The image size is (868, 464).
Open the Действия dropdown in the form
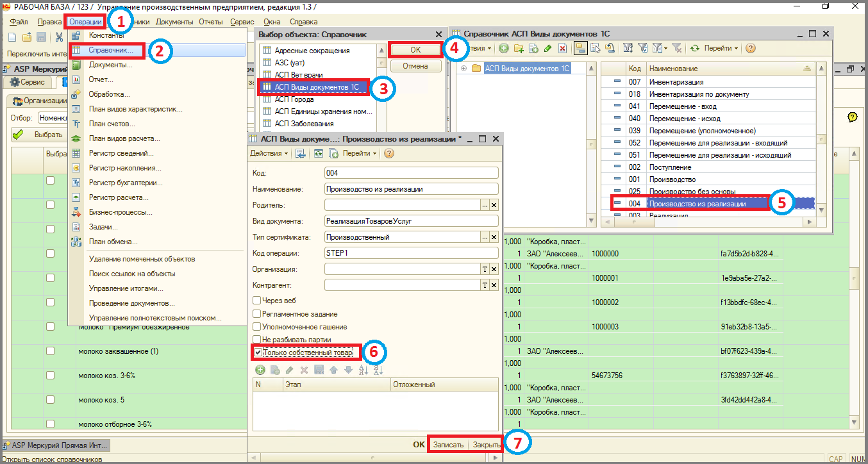(269, 153)
